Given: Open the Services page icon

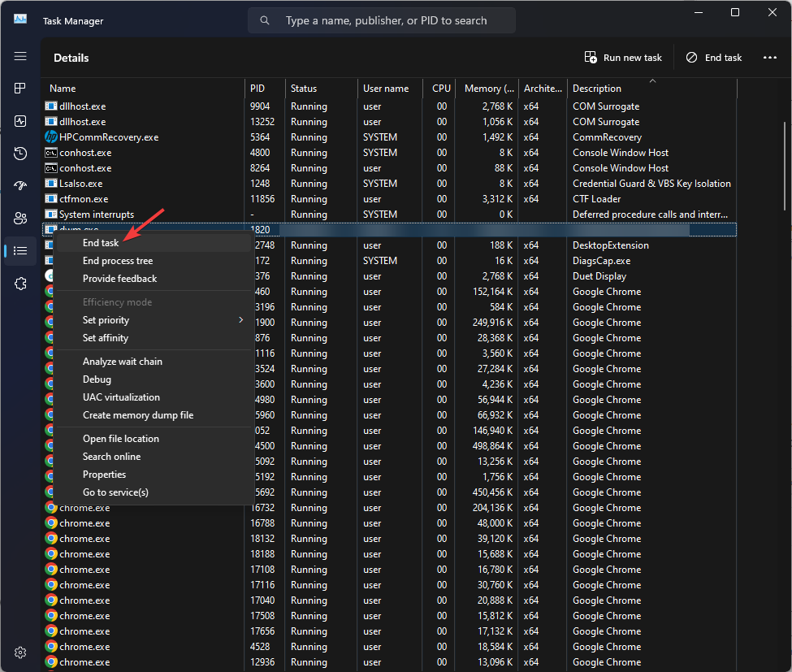Looking at the screenshot, I should click(x=20, y=284).
